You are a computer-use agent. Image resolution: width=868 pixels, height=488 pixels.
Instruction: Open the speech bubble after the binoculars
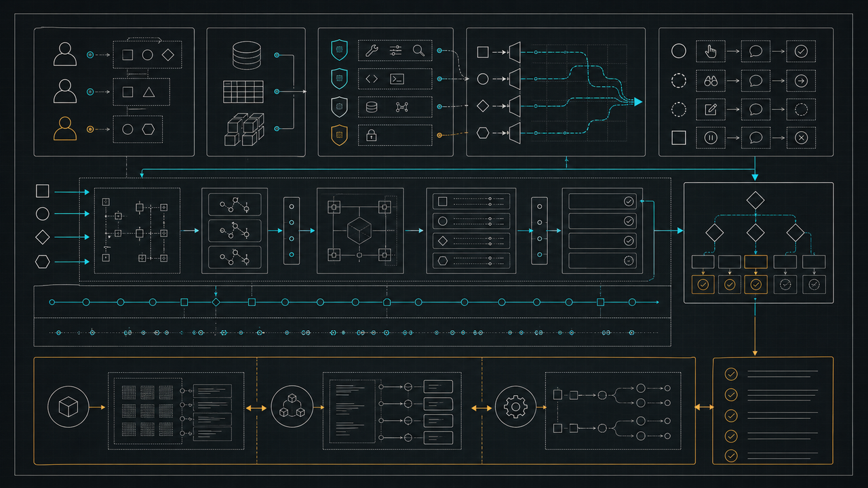(756, 81)
